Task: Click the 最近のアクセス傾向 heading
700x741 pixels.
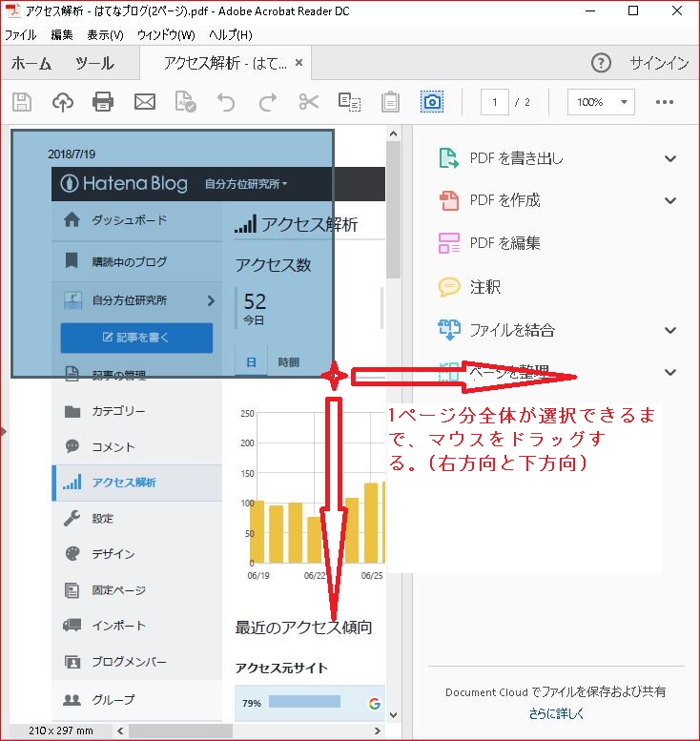Action: click(x=303, y=628)
